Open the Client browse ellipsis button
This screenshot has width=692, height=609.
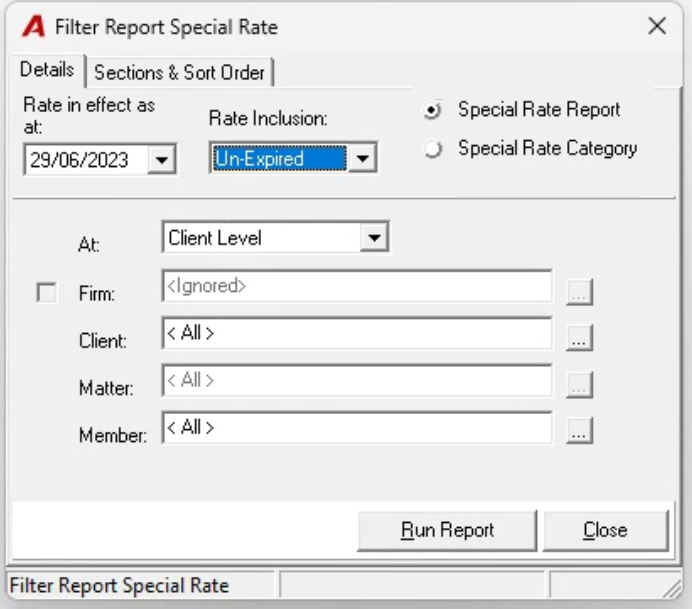pyautogui.click(x=579, y=338)
